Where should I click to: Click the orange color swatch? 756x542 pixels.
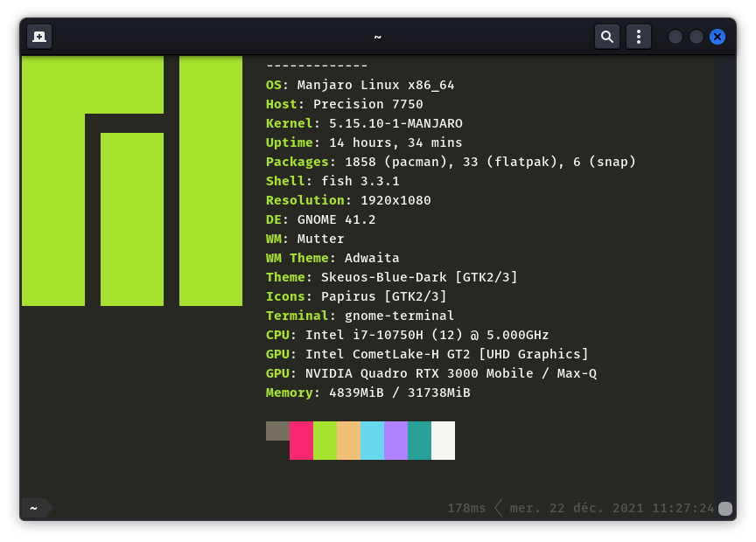click(x=349, y=440)
